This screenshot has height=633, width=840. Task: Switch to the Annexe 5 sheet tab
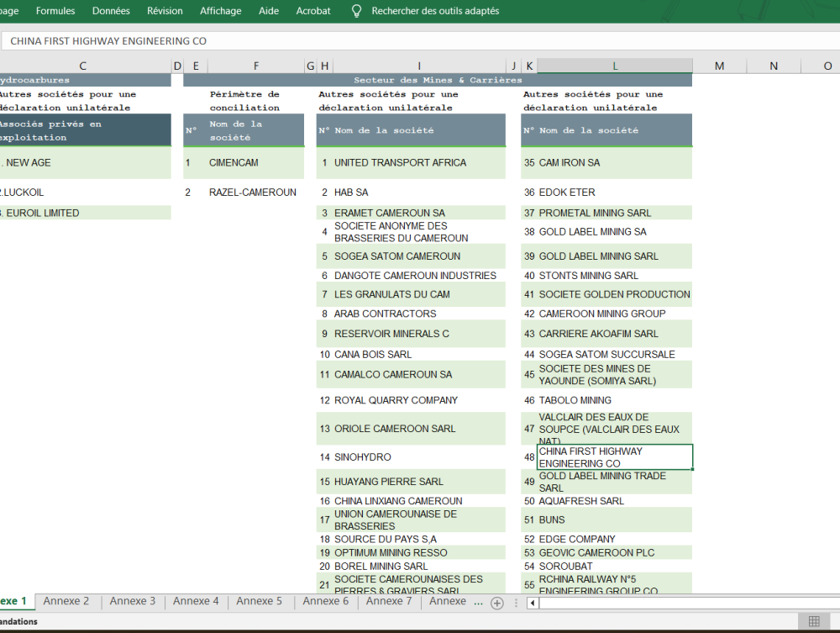[259, 601]
